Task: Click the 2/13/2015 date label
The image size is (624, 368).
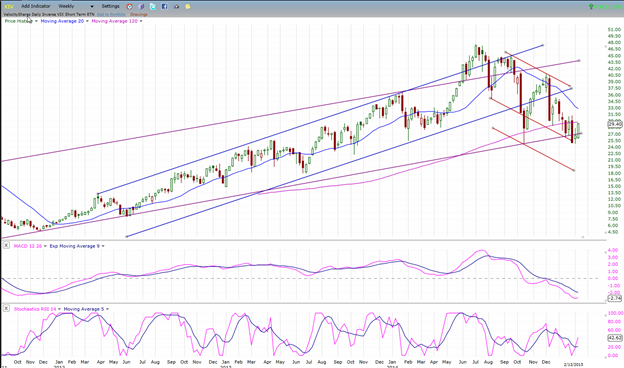Action: point(574,364)
